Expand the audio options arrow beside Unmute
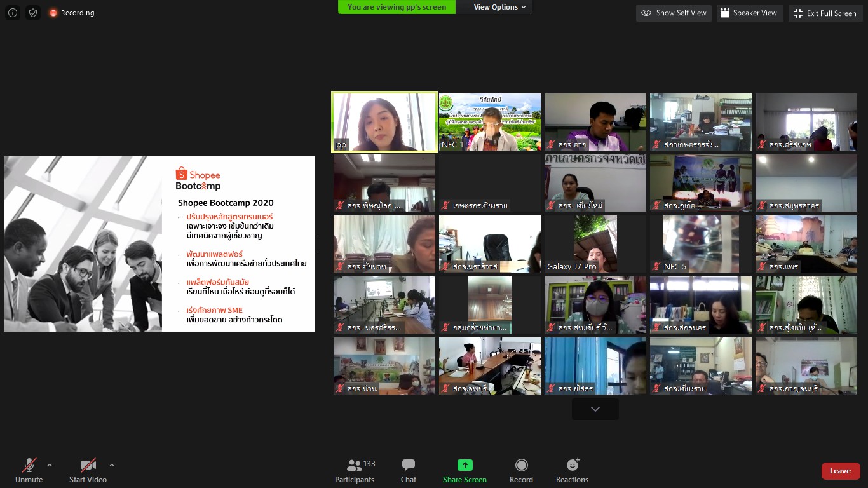Screen dimensions: 868x488 50,465
